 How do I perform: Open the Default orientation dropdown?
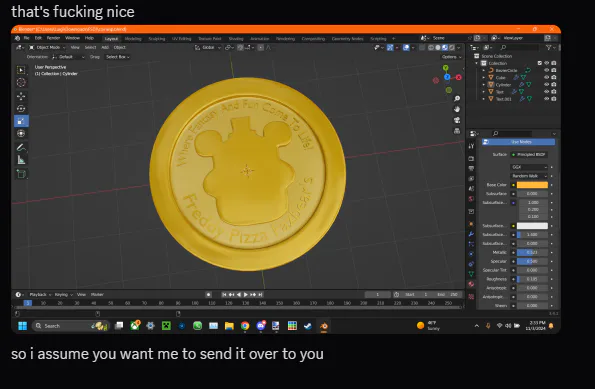[68, 57]
